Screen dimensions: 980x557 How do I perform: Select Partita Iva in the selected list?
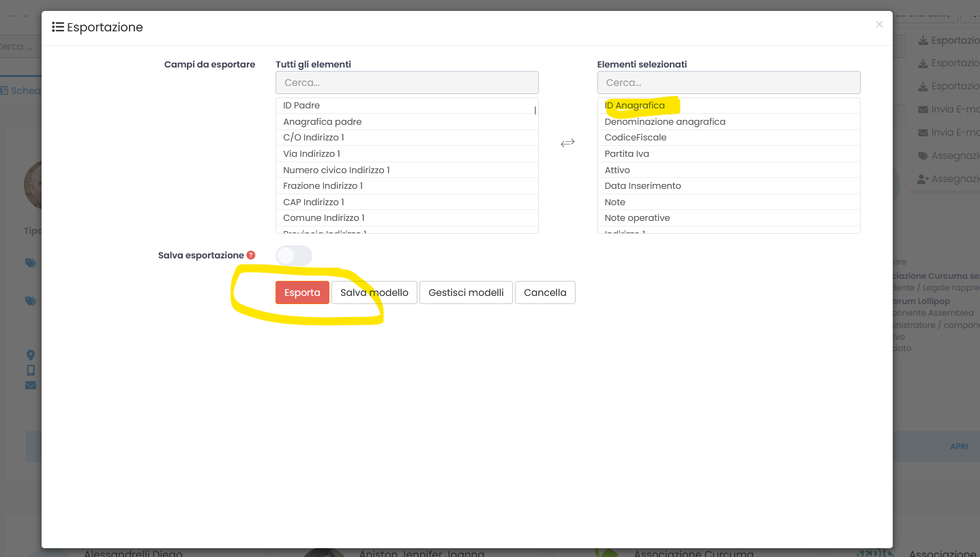click(x=627, y=153)
